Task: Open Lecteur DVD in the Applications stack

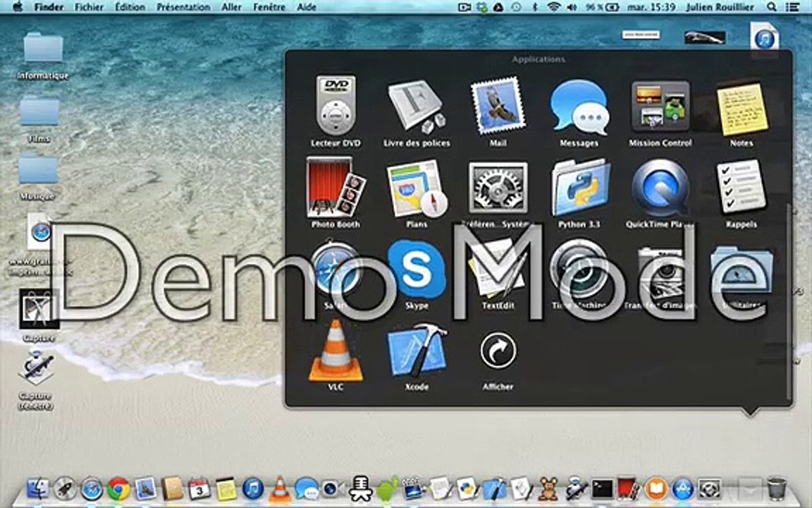Action: pos(336,105)
